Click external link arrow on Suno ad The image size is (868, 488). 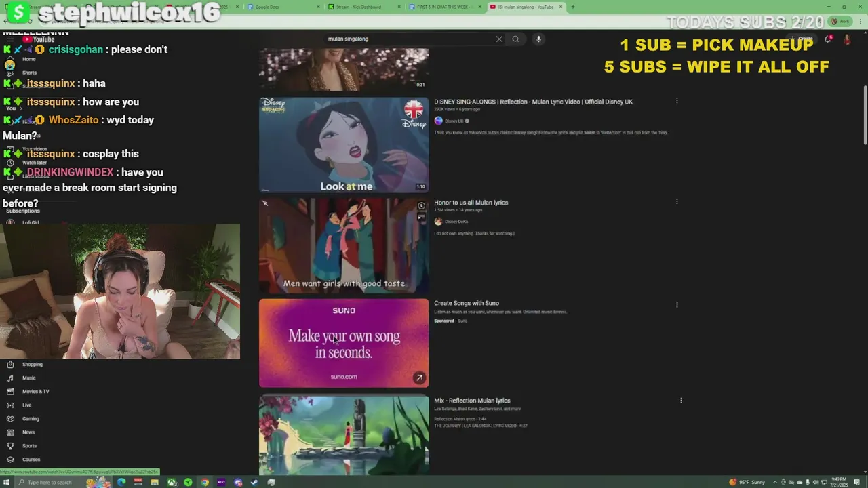[419, 378]
